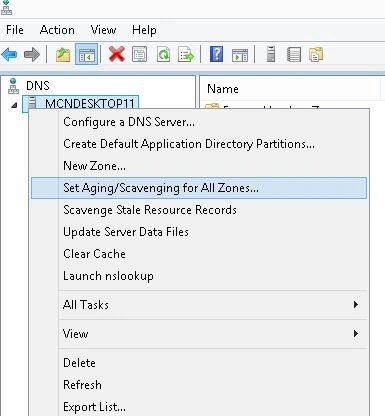
Task: Click the Export List toolbar icon
Action: tap(186, 54)
